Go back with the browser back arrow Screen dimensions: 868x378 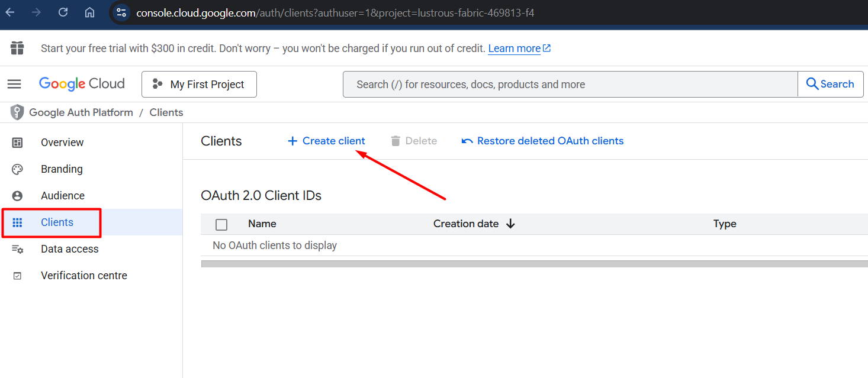coord(10,12)
